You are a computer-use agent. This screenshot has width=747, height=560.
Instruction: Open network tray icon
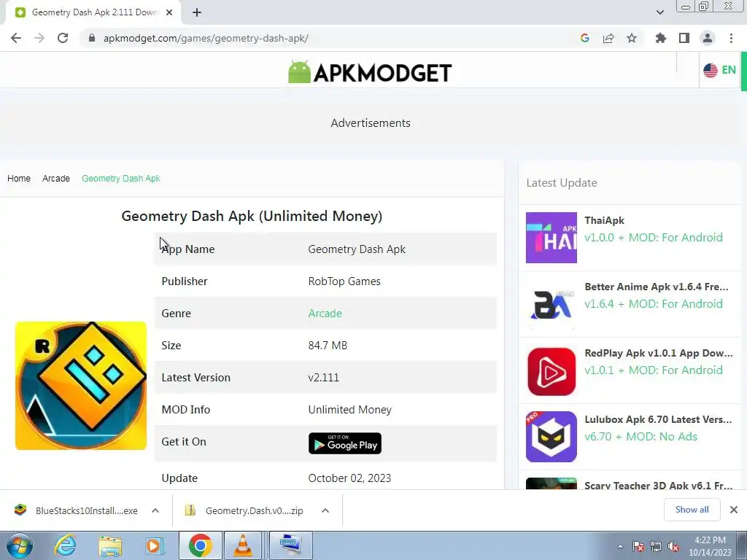coord(656,546)
